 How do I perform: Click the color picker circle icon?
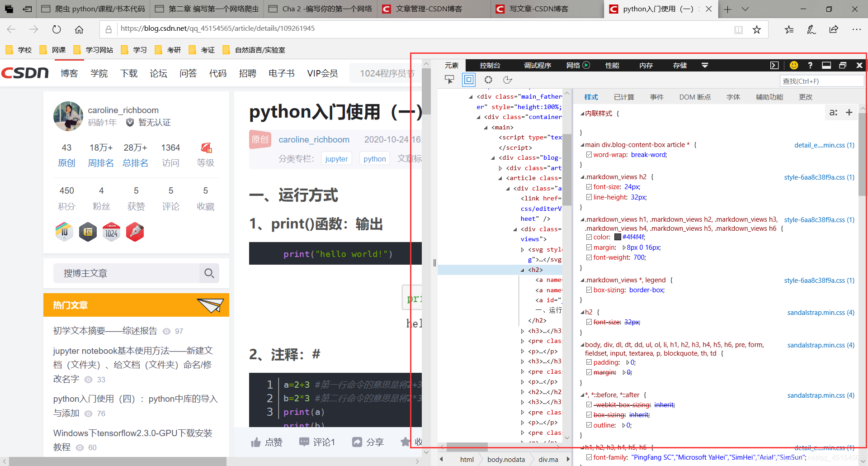[x=488, y=80]
